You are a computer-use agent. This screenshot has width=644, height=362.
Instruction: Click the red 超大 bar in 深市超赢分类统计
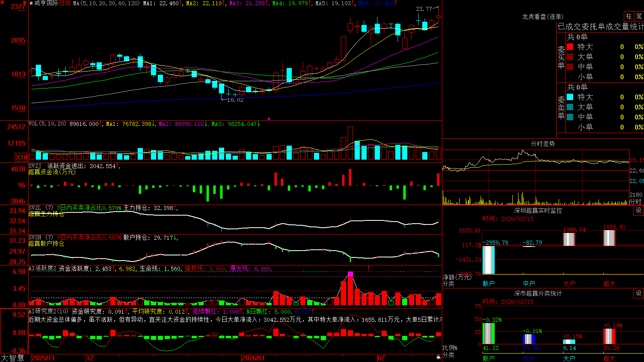pos(609,336)
